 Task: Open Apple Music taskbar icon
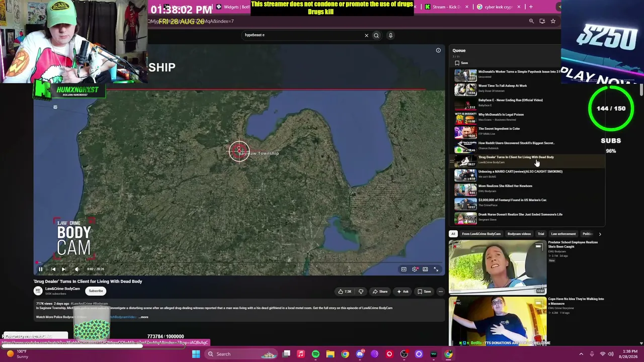[x=301, y=354]
